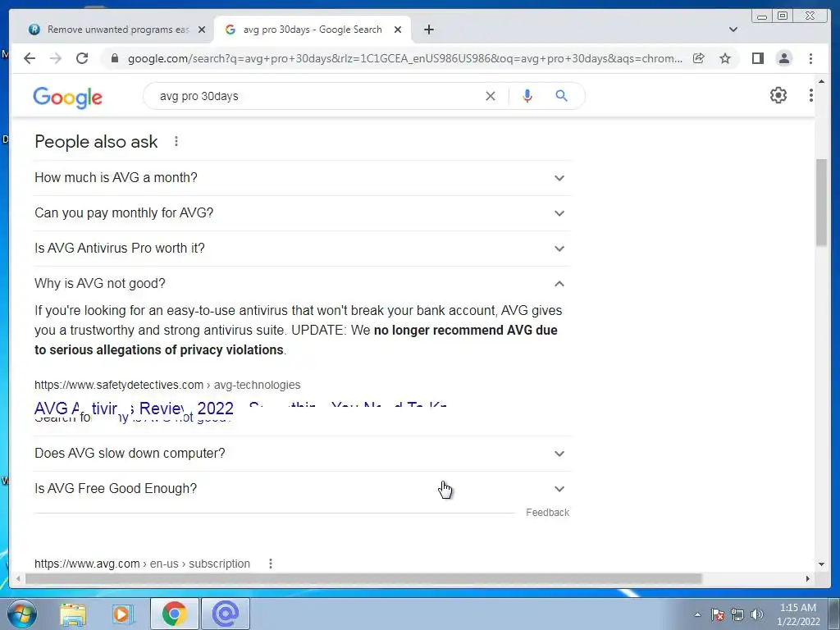Open a new browser tab

428,30
